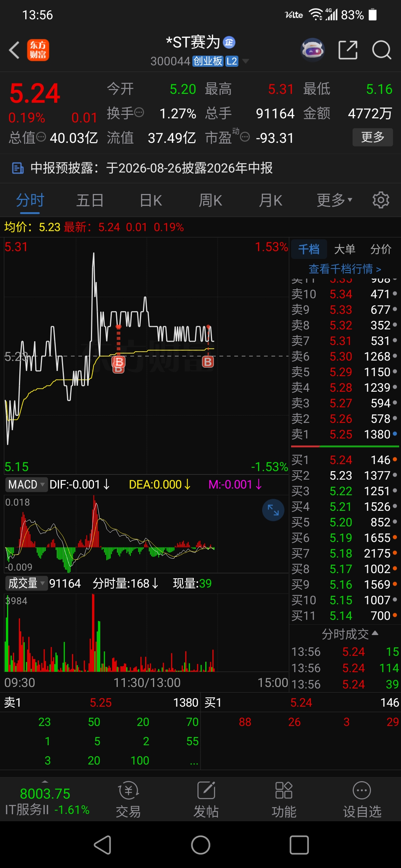Tap the turnover rate info icon

139,112
